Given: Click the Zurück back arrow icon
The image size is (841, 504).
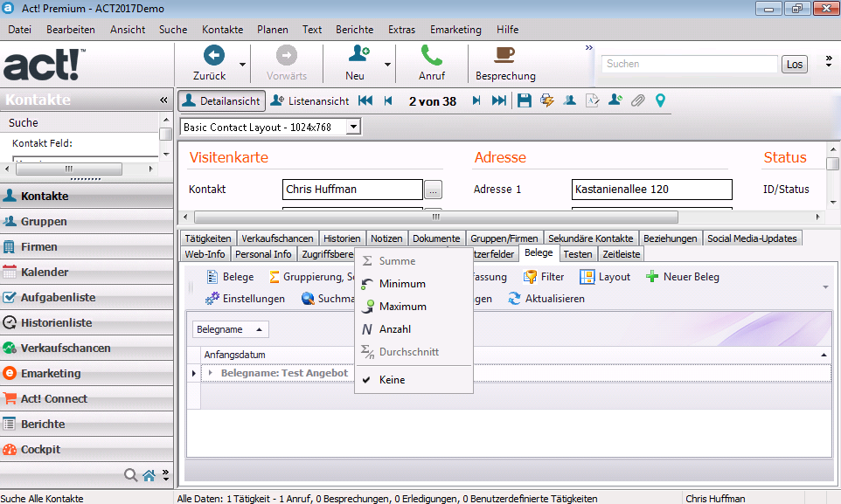Looking at the screenshot, I should click(214, 55).
